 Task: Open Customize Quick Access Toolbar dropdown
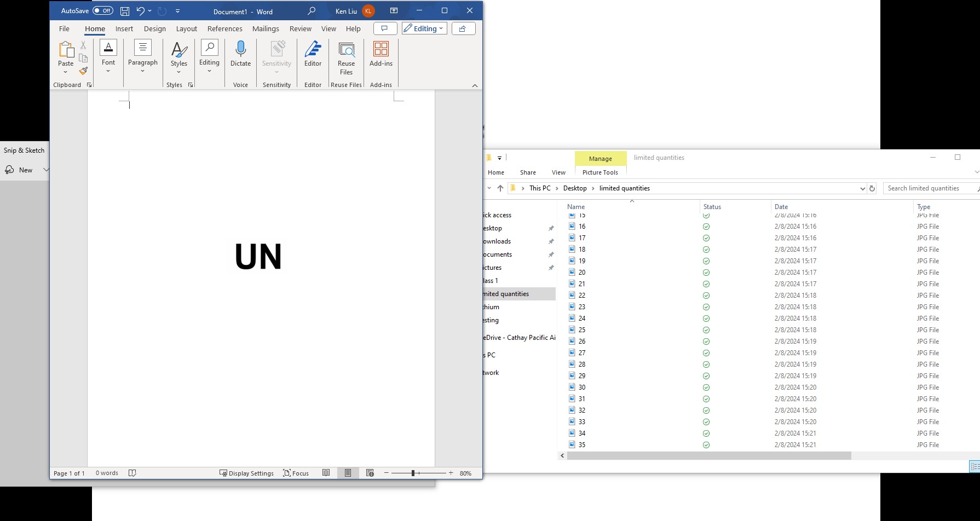[177, 11]
